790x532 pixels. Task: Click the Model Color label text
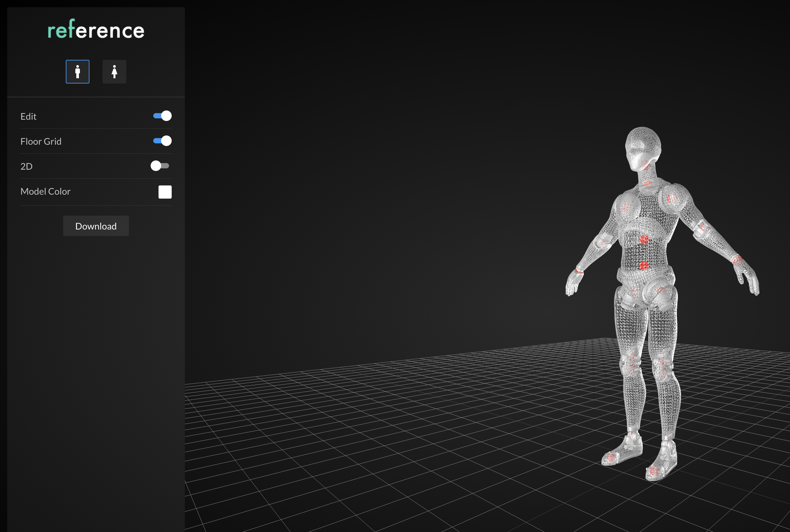(x=45, y=191)
